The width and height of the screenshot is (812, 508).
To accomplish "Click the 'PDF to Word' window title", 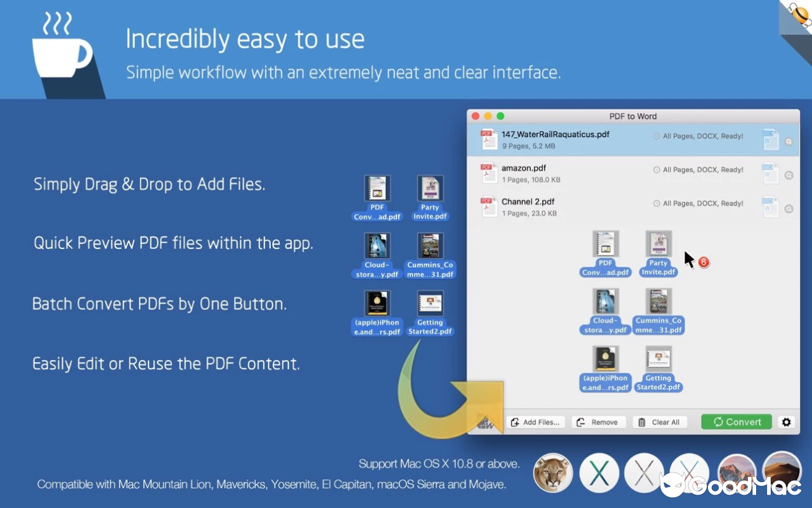I will [633, 116].
